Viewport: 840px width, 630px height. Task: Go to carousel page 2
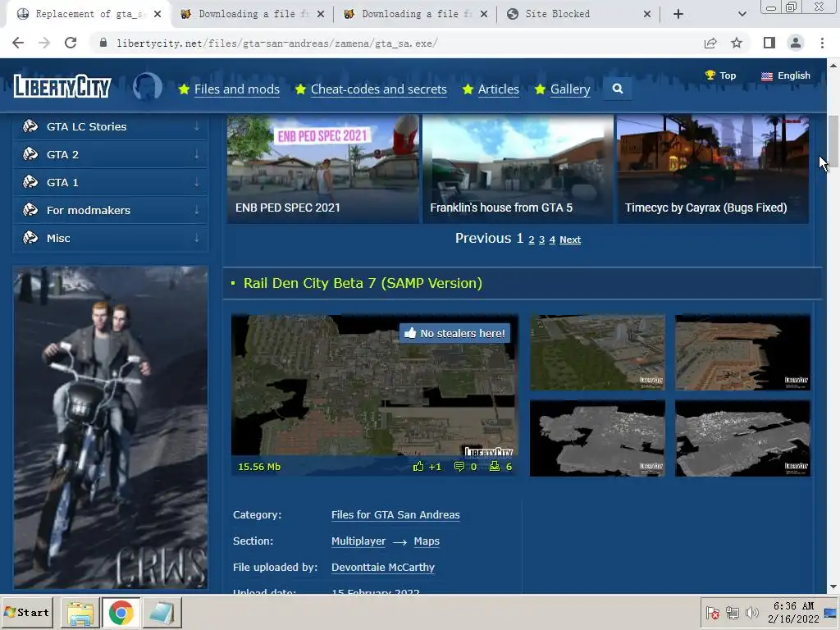532,240
